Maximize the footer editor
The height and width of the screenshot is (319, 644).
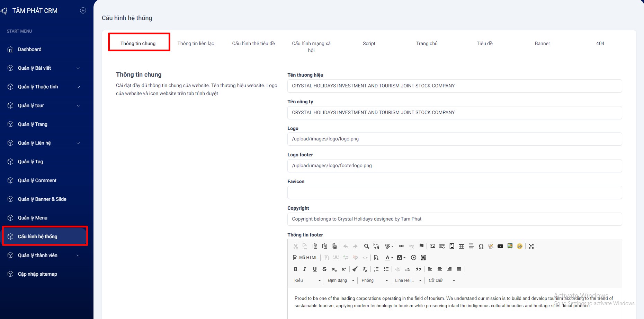pyautogui.click(x=531, y=246)
